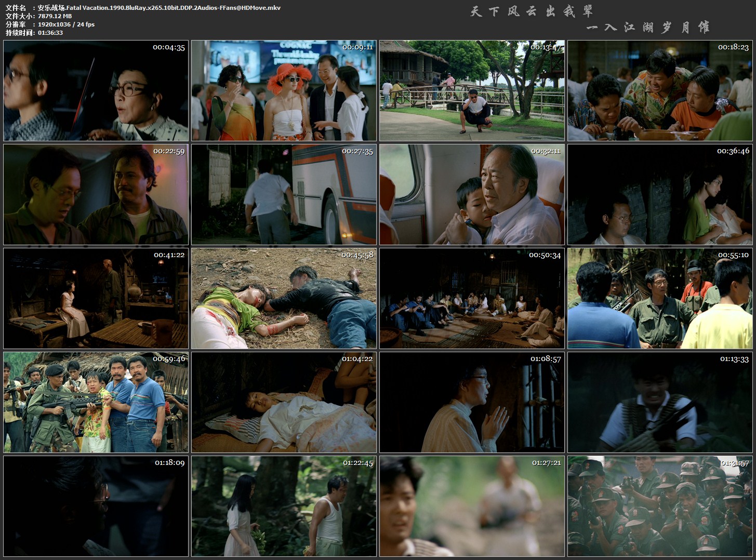Select the dark 00:36:46 thumbnail
The image size is (756, 560).
click(660, 194)
